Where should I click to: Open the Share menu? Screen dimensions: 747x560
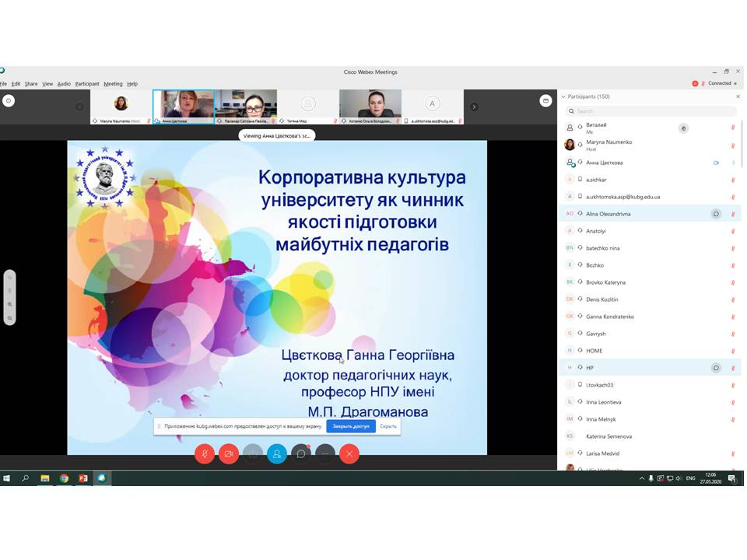click(31, 84)
